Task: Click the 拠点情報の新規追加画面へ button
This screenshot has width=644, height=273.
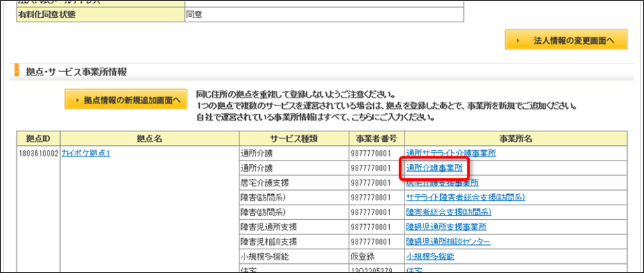Action: pos(126,99)
